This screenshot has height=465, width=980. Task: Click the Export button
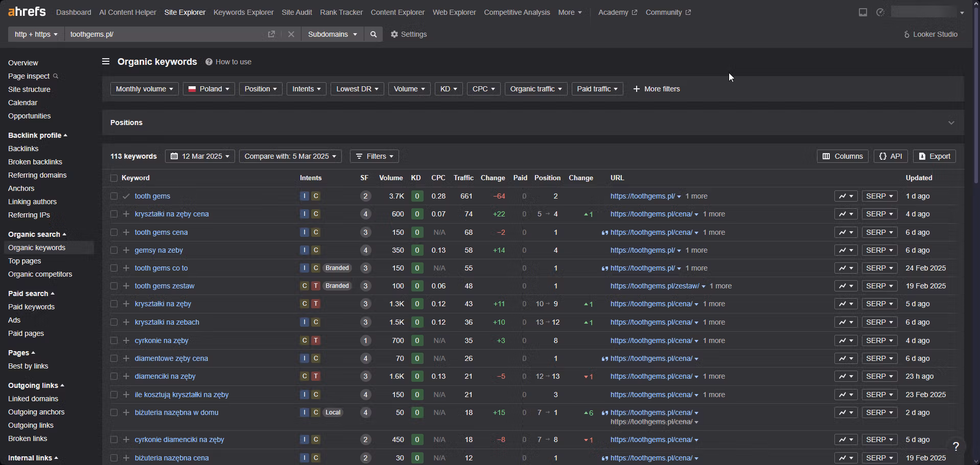click(934, 156)
